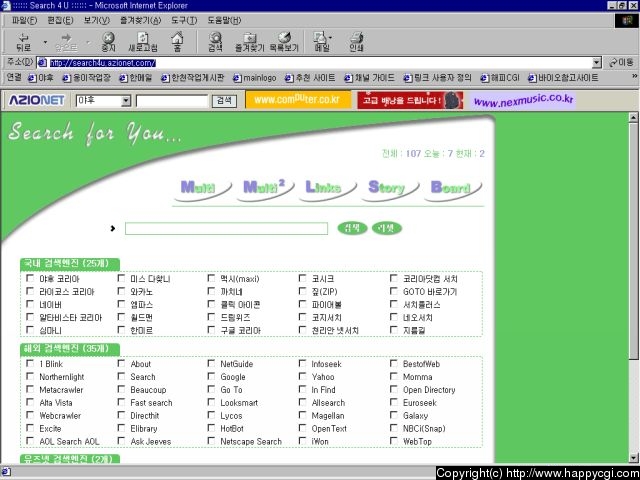Screen dimensions: 640x480
Task: Open the 한천작업게시판 links shortcut
Action: coord(193,78)
